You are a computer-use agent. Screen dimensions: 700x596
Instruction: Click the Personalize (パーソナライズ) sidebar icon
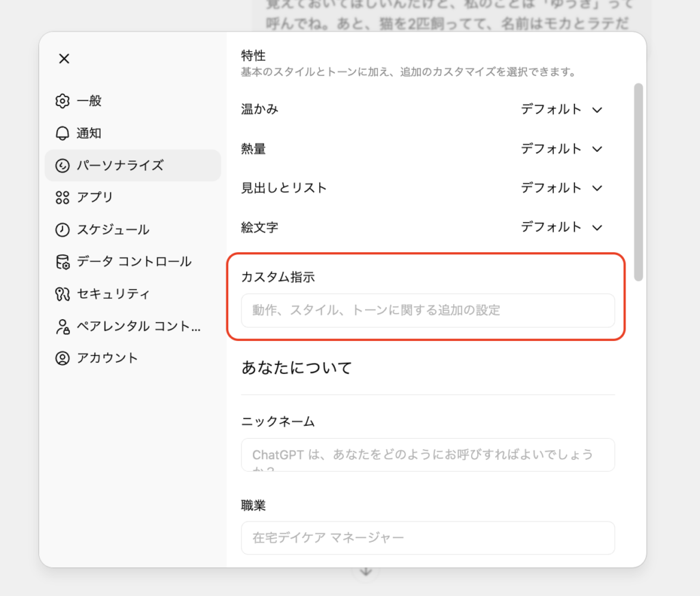[62, 165]
